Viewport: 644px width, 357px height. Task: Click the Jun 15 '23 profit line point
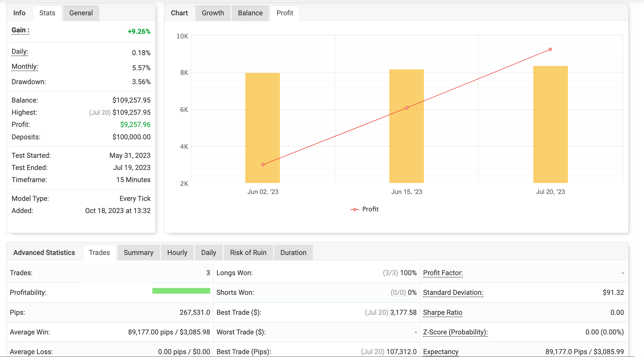(407, 108)
